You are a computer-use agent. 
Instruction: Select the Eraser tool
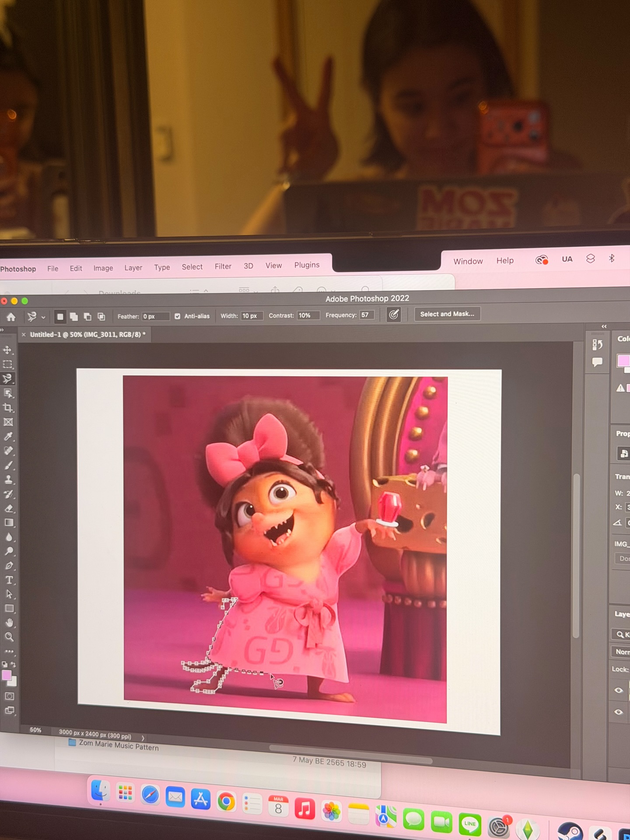(x=9, y=508)
